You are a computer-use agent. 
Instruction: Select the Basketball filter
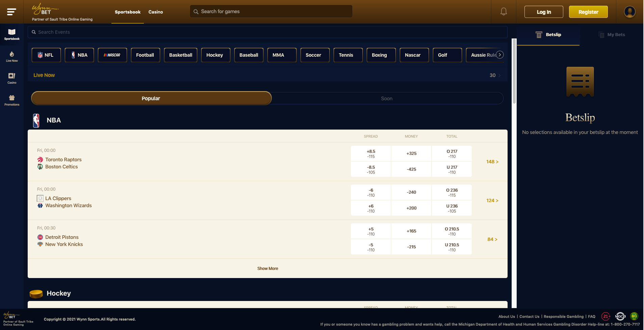coord(181,55)
